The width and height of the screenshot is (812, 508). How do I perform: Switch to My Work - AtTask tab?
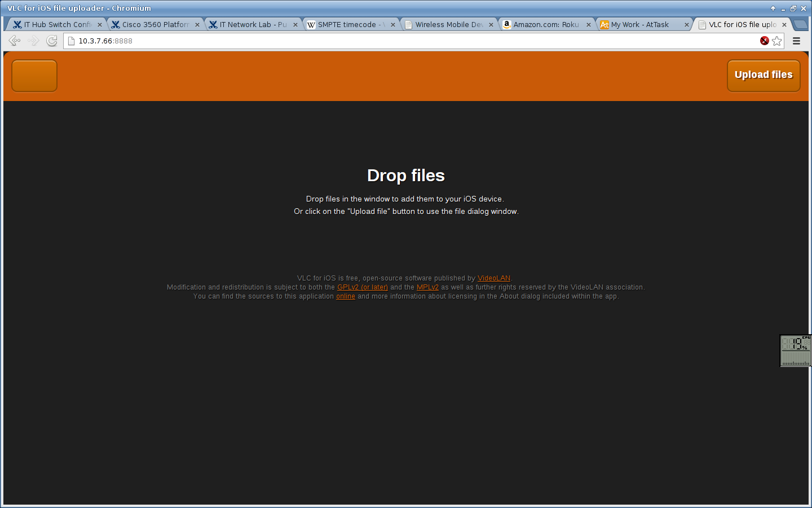[x=643, y=24]
